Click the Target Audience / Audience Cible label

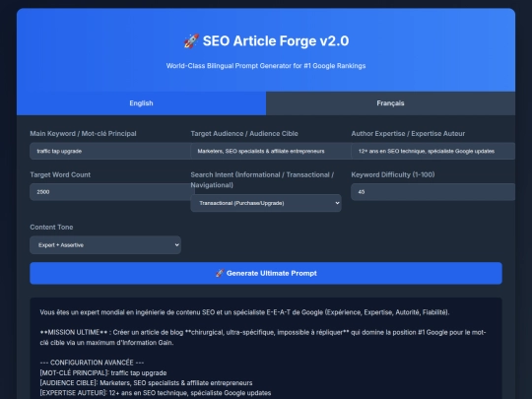click(x=244, y=134)
